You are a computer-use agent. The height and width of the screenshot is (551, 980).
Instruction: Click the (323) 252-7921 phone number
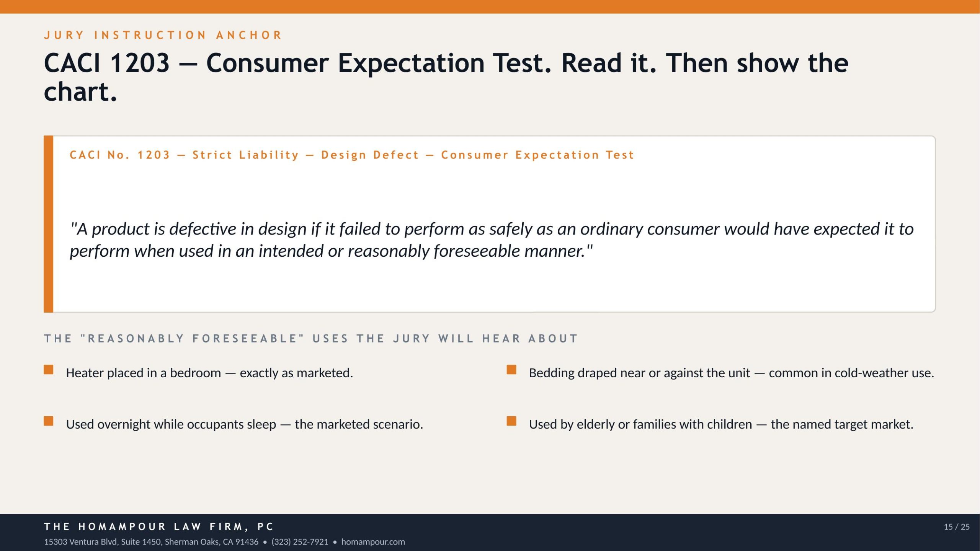point(300,542)
